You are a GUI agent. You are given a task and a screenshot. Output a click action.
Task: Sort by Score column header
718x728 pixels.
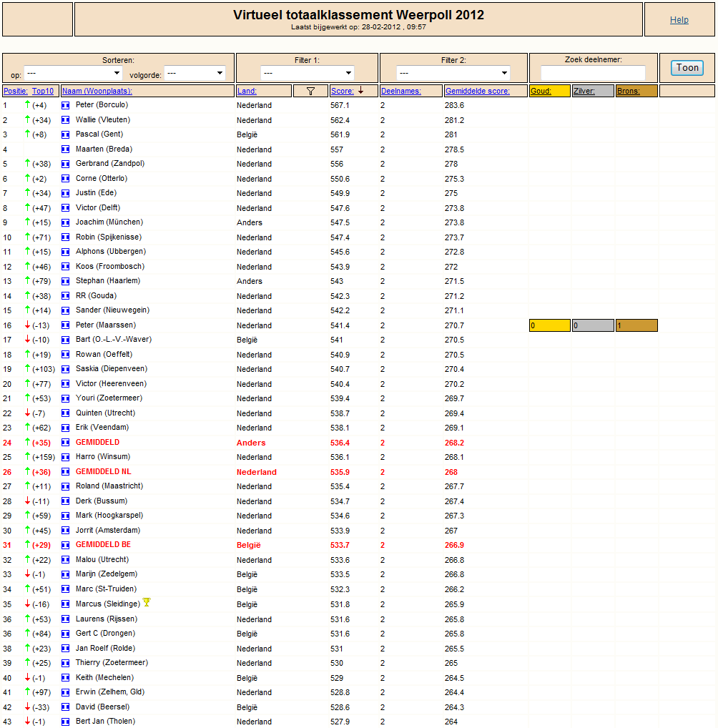click(343, 91)
